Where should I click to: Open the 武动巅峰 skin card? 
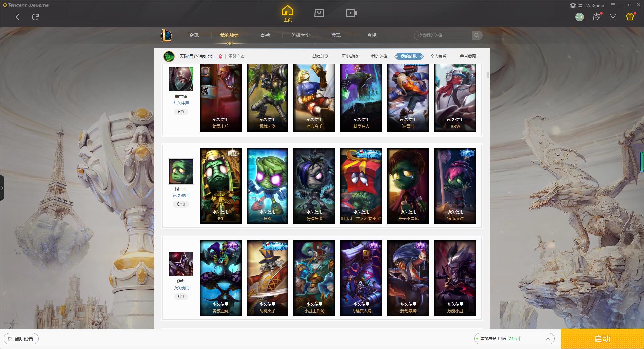408,278
